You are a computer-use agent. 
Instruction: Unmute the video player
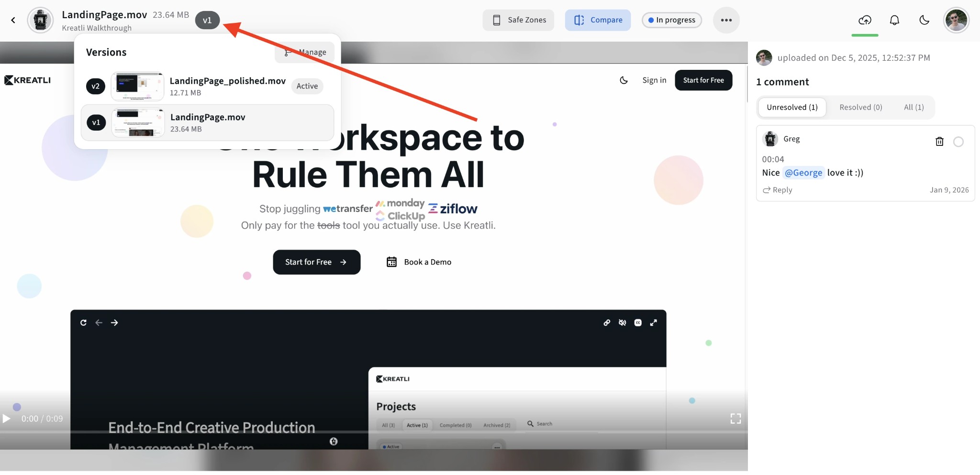point(622,322)
